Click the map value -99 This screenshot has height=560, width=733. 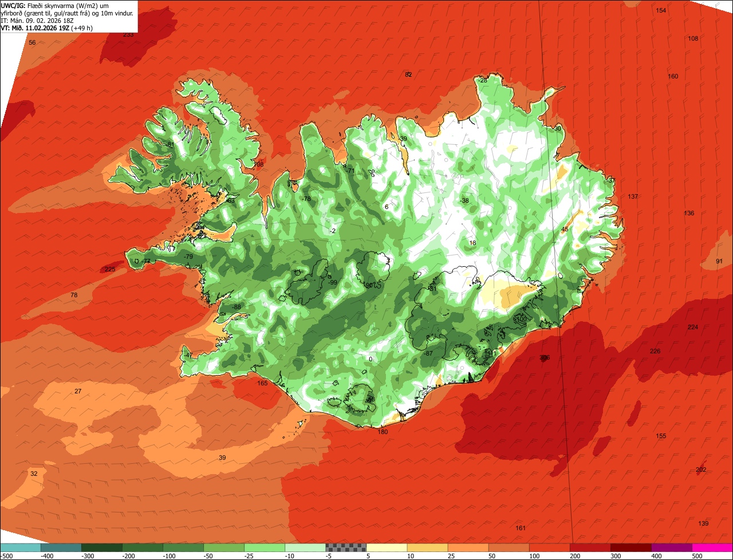(x=333, y=283)
